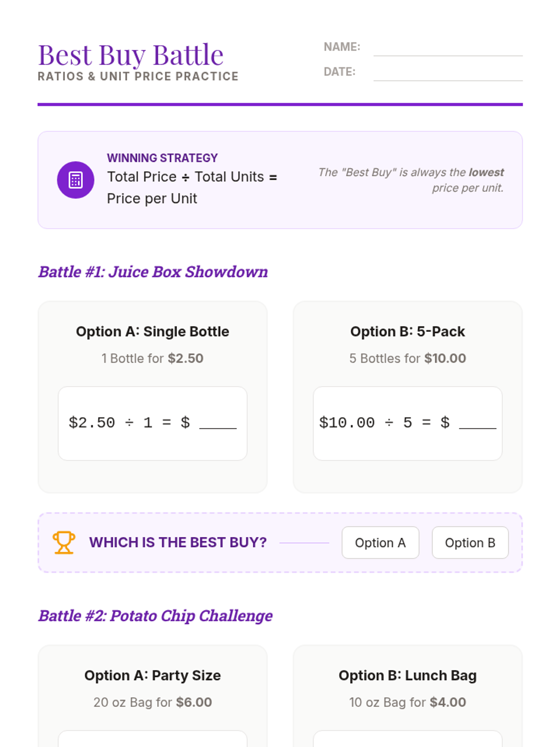Click the $2.50 bottle price text
The image size is (560, 747).
click(x=186, y=359)
